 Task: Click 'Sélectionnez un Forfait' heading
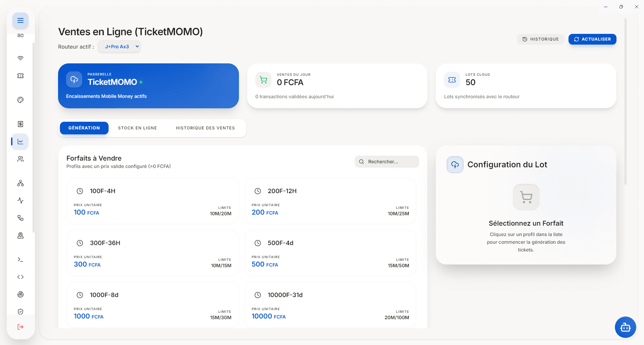tap(526, 223)
